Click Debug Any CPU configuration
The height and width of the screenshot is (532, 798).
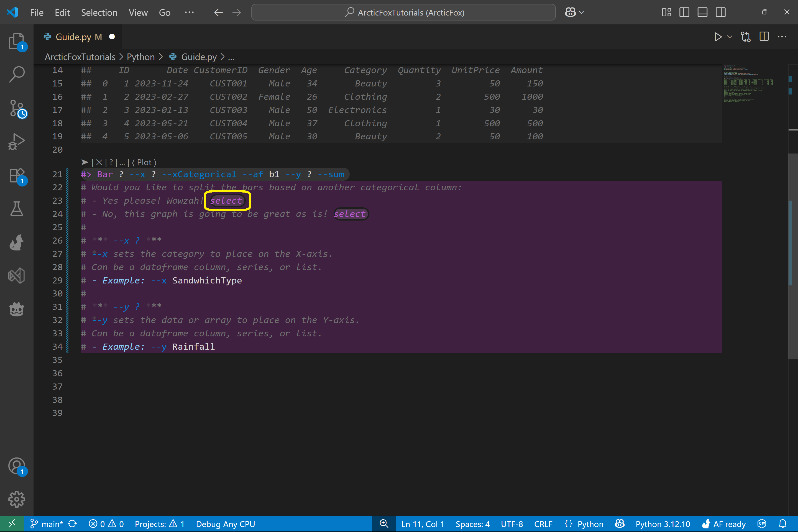[x=225, y=524]
